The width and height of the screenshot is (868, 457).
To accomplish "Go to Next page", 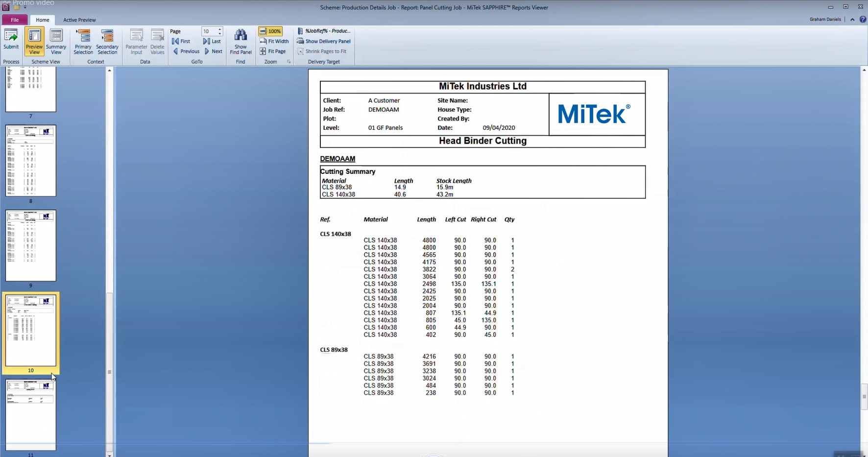I will 213,51.
